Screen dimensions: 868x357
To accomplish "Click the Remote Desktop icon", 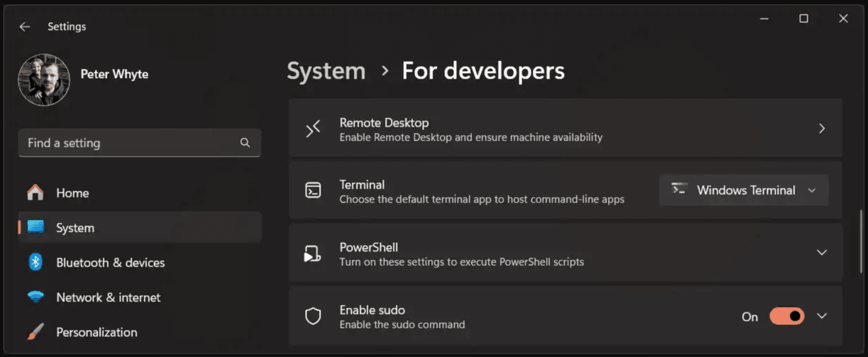I will click(x=313, y=129).
